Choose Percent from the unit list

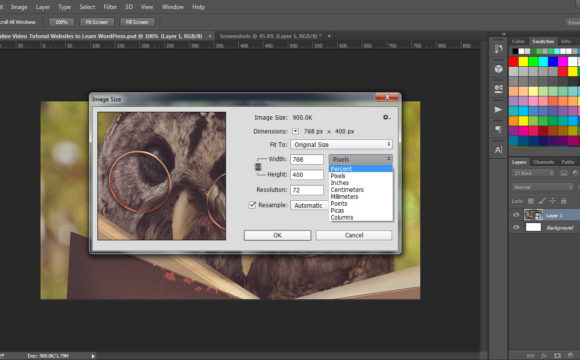361,169
